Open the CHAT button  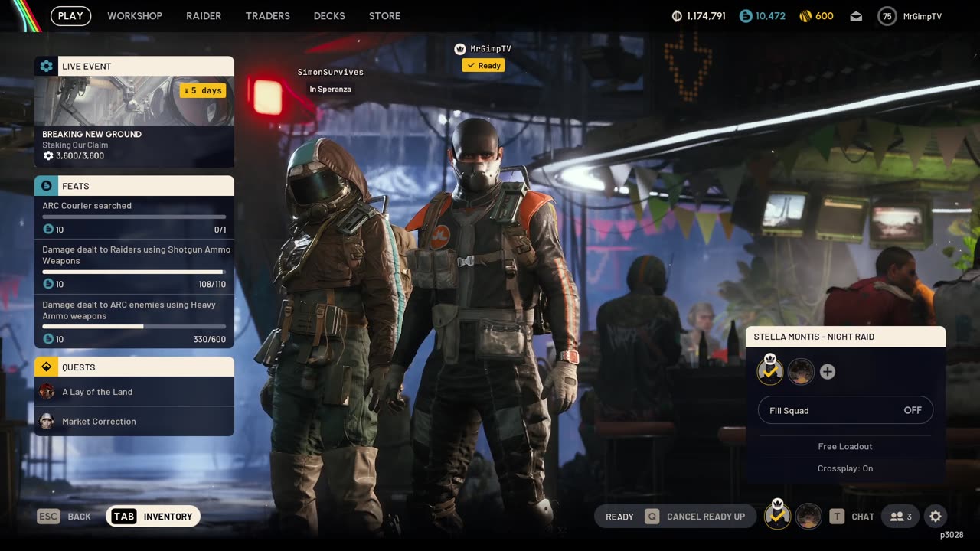pyautogui.click(x=863, y=517)
